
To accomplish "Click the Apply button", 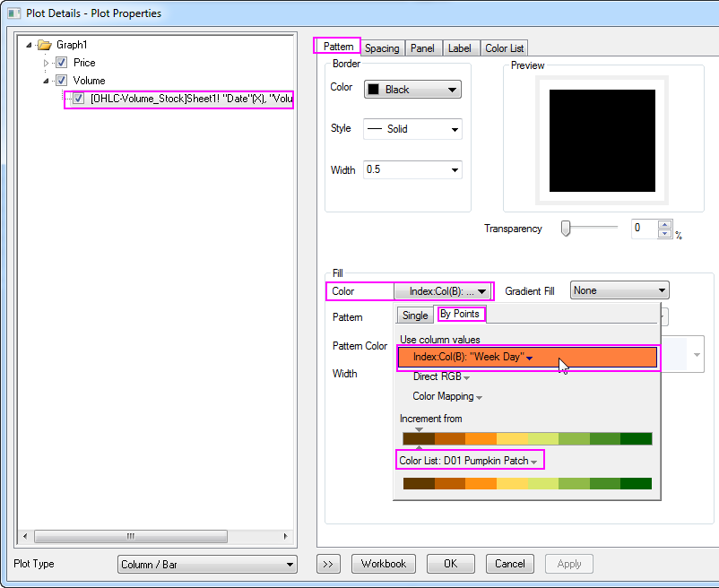I will tap(568, 564).
